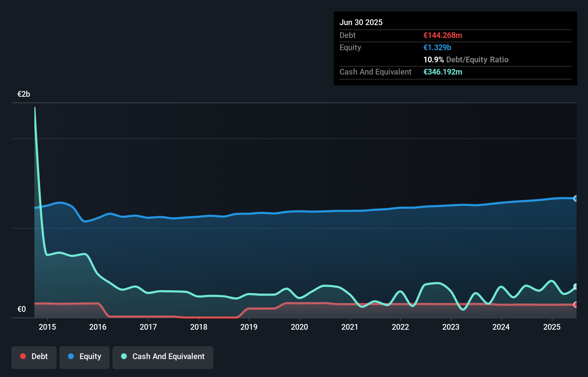588x377 pixels.
Task: Toggle the Debt legend button
Action: [x=34, y=357]
